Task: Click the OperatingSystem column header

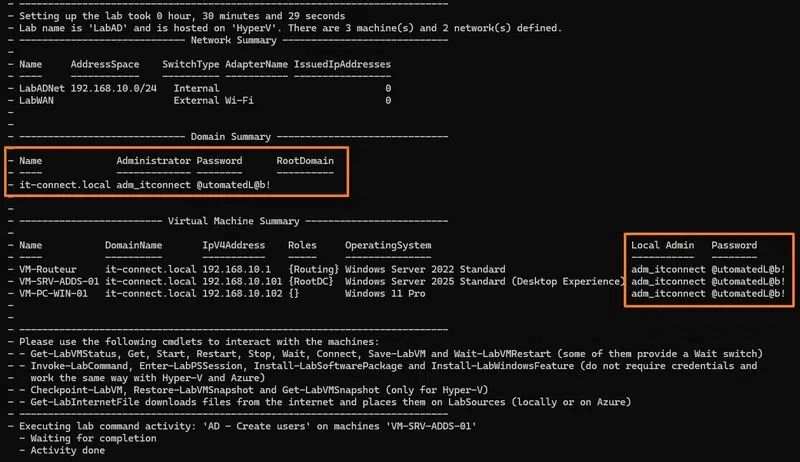Action: click(388, 245)
